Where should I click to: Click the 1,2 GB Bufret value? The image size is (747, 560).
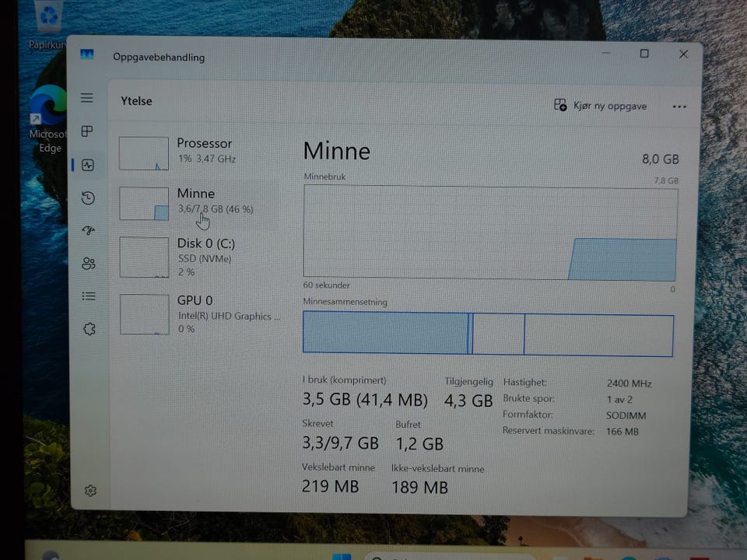[419, 444]
